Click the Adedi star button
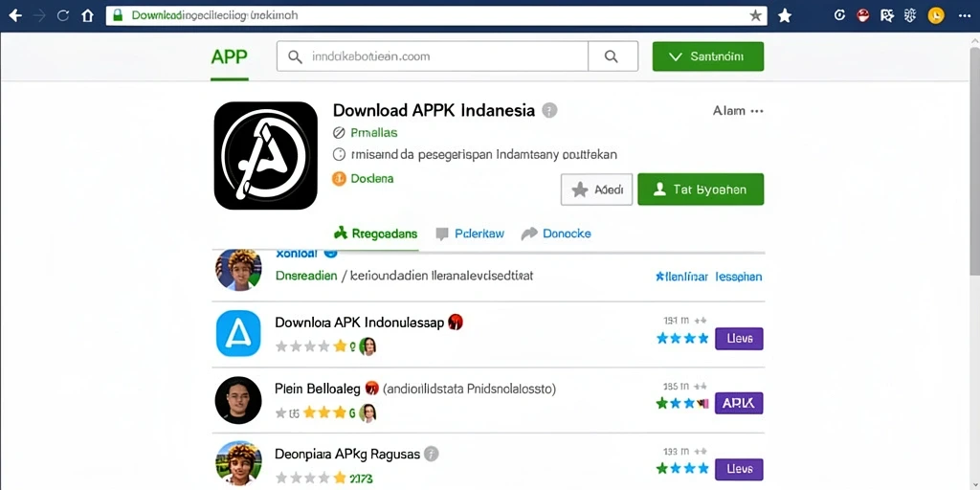This screenshot has height=490, width=980. 597,189
